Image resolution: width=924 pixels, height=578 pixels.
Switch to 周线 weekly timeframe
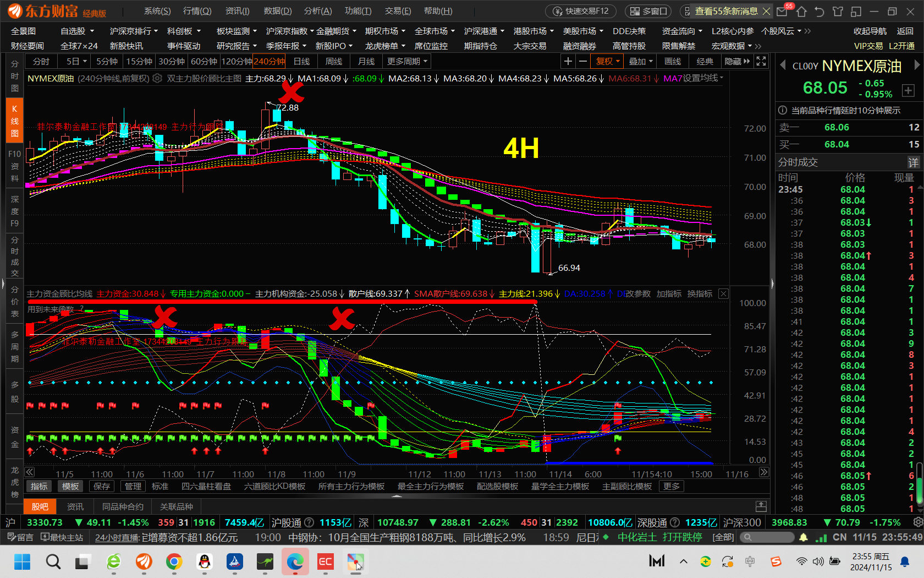pyautogui.click(x=334, y=61)
